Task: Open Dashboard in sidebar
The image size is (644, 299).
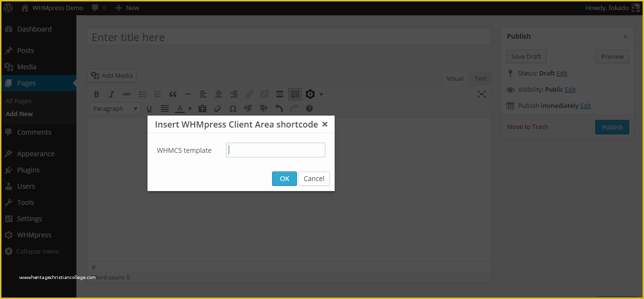Action: click(x=38, y=29)
